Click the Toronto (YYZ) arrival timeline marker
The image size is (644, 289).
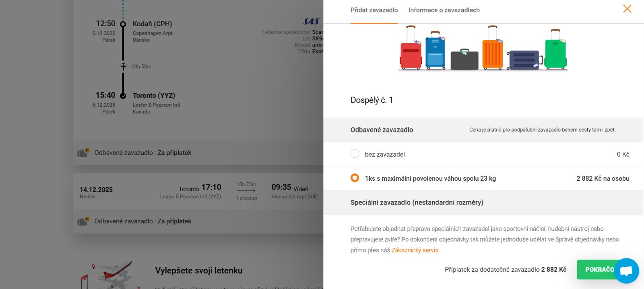[123, 96]
